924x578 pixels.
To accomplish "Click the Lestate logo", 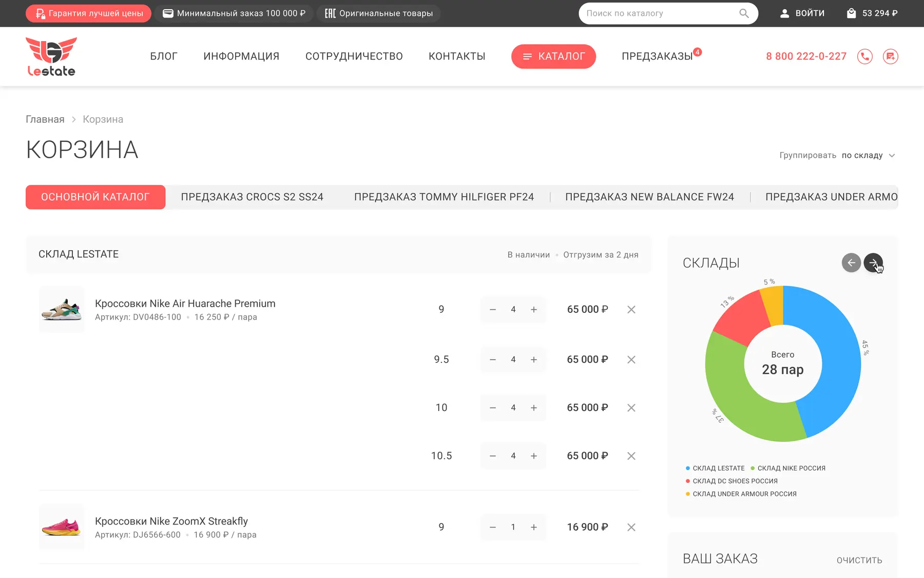I will (51, 57).
